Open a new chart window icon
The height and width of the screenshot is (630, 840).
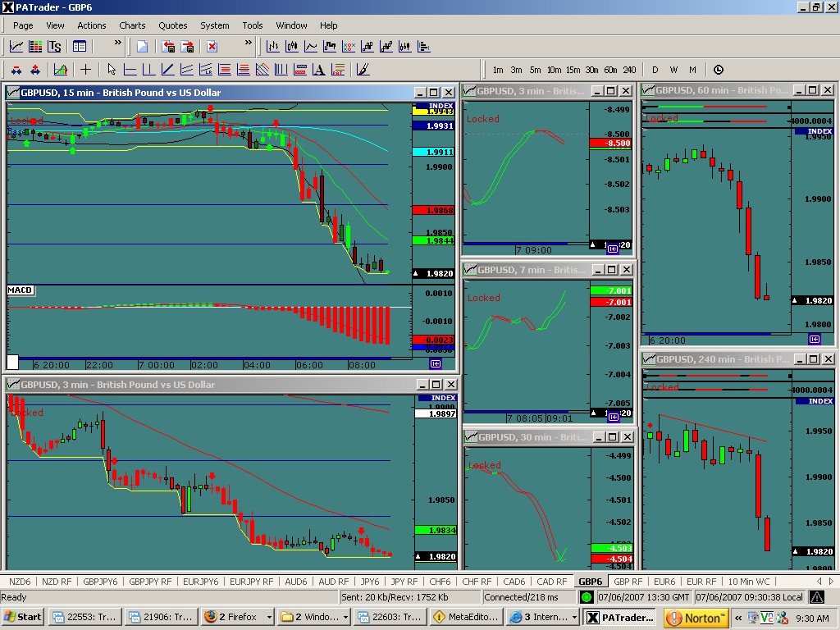click(16, 47)
